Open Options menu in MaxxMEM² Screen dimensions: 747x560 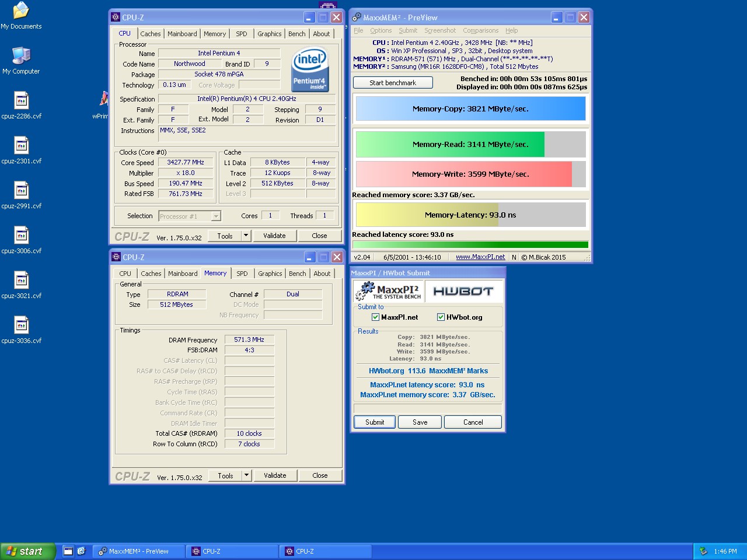pyautogui.click(x=381, y=30)
